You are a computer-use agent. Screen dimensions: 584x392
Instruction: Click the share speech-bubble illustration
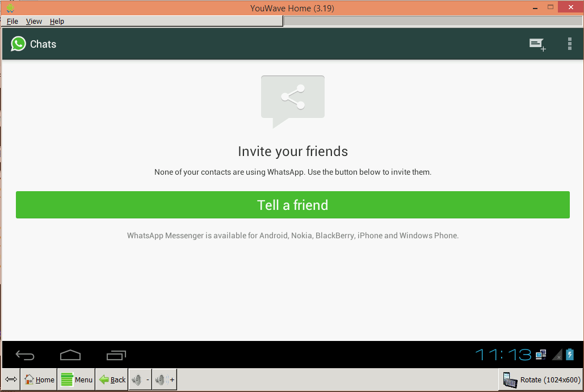293,102
